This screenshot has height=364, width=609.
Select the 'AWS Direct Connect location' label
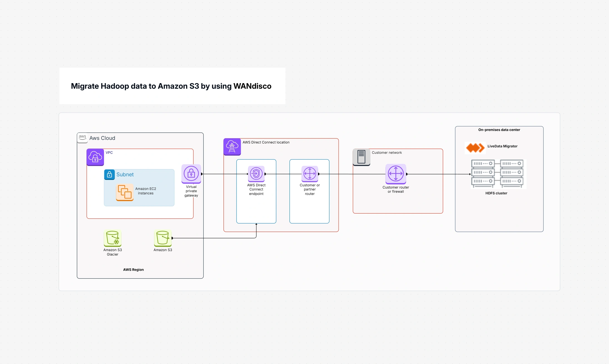pyautogui.click(x=266, y=142)
